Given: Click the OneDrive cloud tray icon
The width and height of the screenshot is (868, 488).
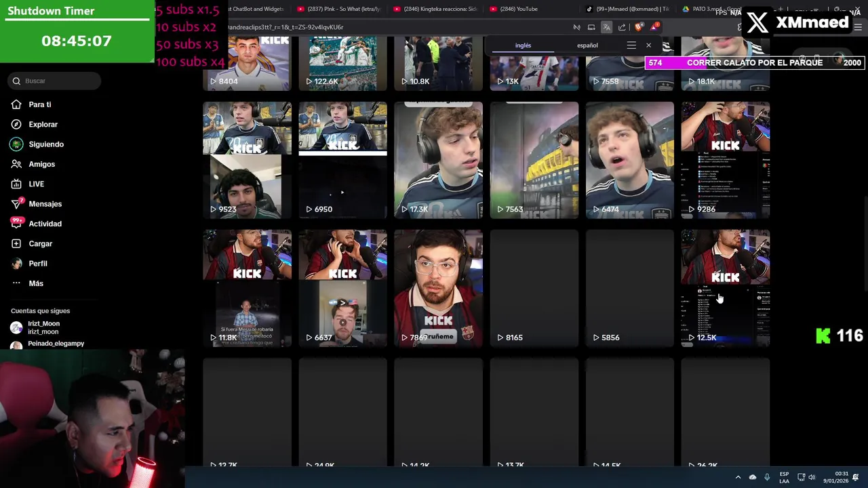Looking at the screenshot, I should 753,477.
